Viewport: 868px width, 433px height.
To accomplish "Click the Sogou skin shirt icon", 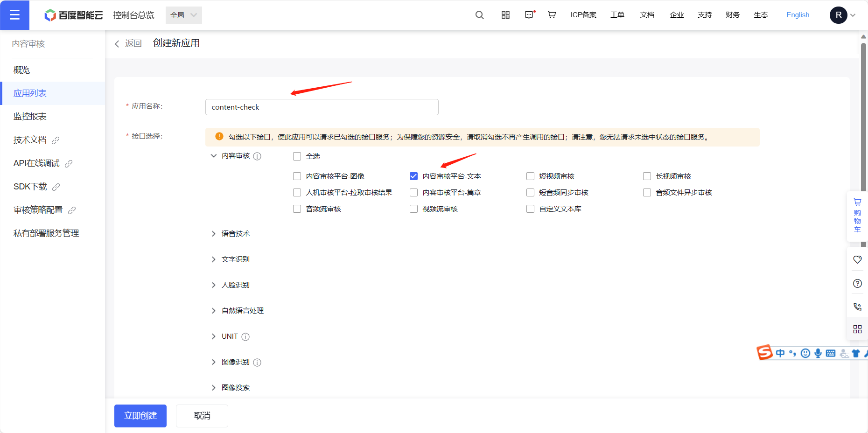I will tap(856, 353).
